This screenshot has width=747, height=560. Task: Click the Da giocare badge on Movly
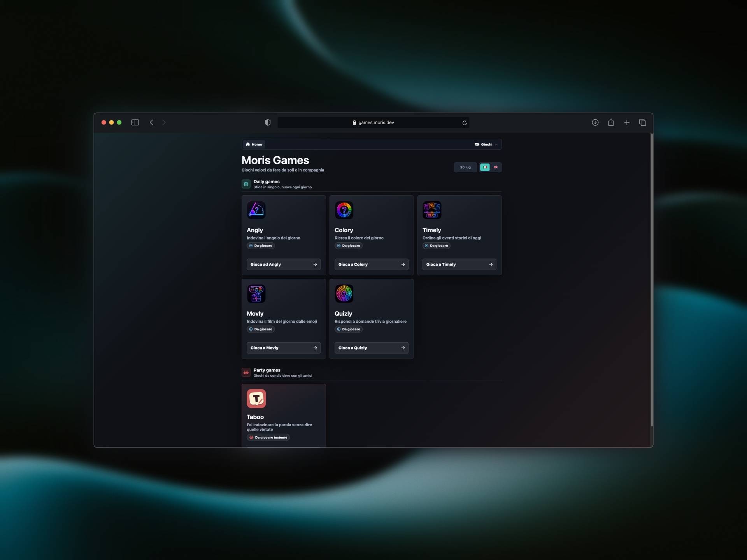[261, 329]
